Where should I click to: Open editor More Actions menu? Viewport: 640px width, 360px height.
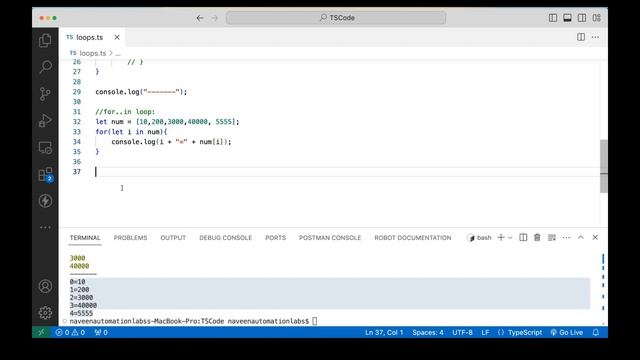coord(596,37)
